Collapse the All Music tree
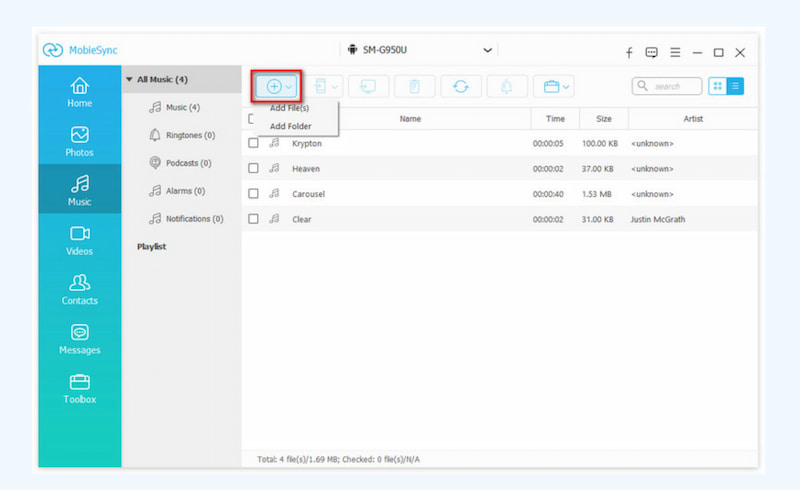The height and width of the screenshot is (490, 800). [x=129, y=79]
